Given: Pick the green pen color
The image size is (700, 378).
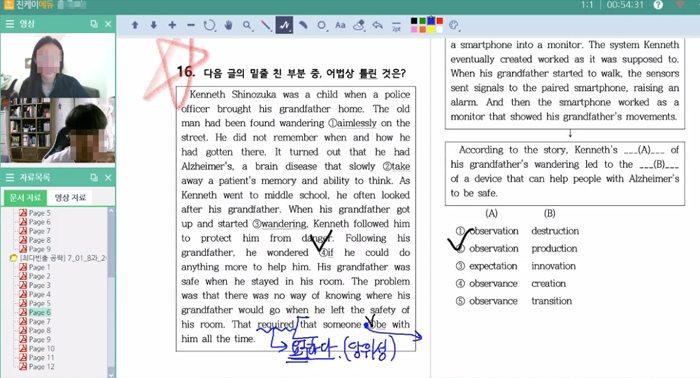Looking at the screenshot, I should pos(422,21).
